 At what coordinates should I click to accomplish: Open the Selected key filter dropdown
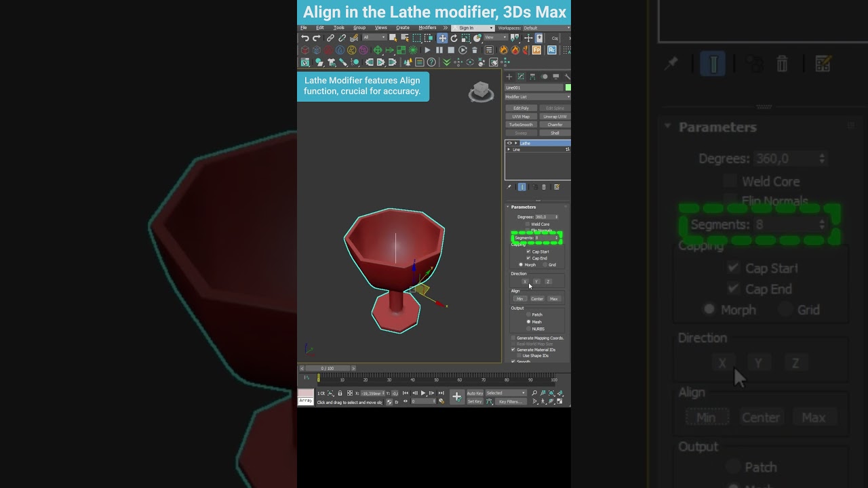(x=506, y=393)
